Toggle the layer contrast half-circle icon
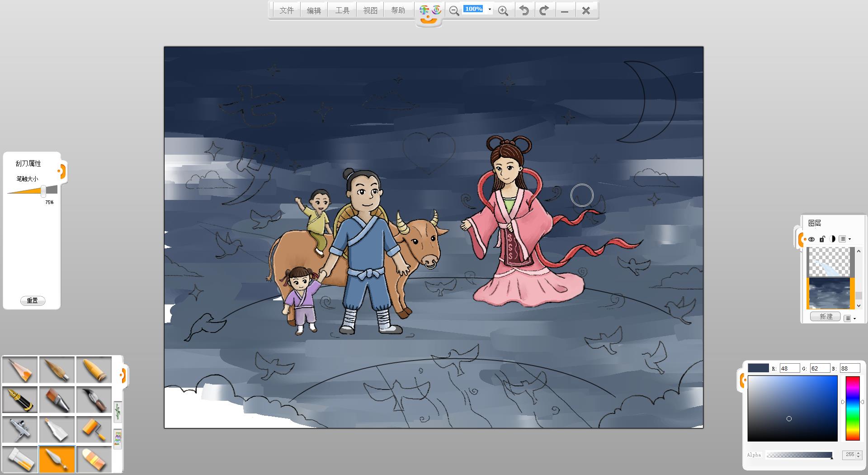Image resolution: width=868 pixels, height=475 pixels. 832,239
